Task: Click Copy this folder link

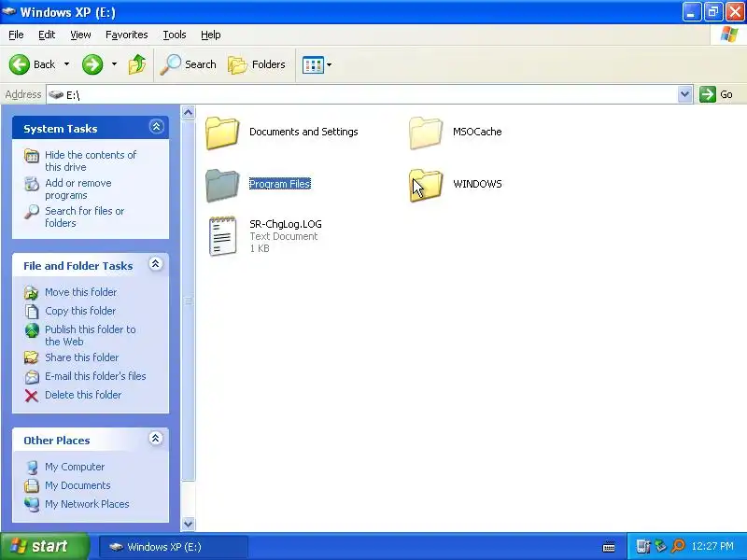Action: tap(80, 311)
